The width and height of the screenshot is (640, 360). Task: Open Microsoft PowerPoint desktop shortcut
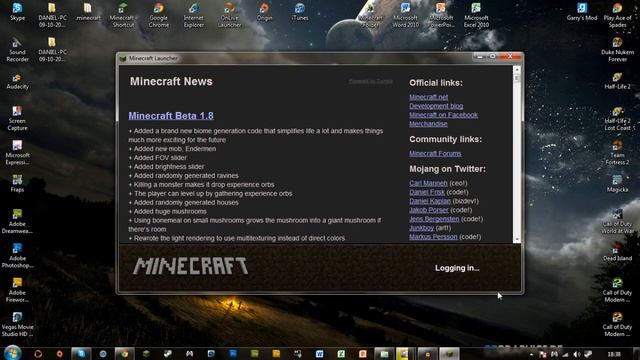coord(441,15)
